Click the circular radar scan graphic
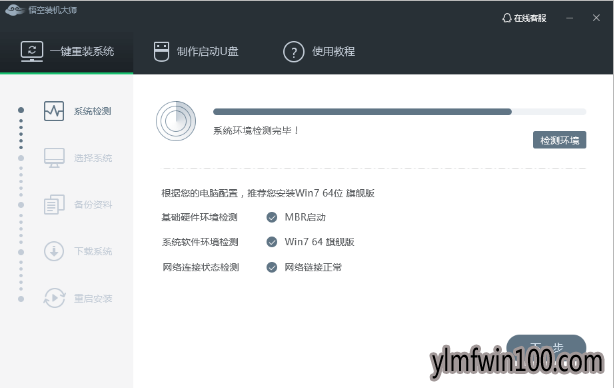The image size is (614, 388). point(176,121)
